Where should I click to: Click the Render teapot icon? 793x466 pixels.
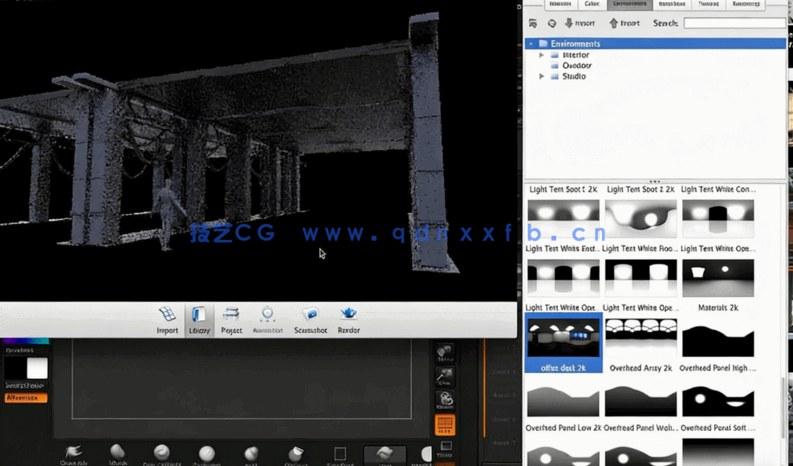tap(348, 319)
